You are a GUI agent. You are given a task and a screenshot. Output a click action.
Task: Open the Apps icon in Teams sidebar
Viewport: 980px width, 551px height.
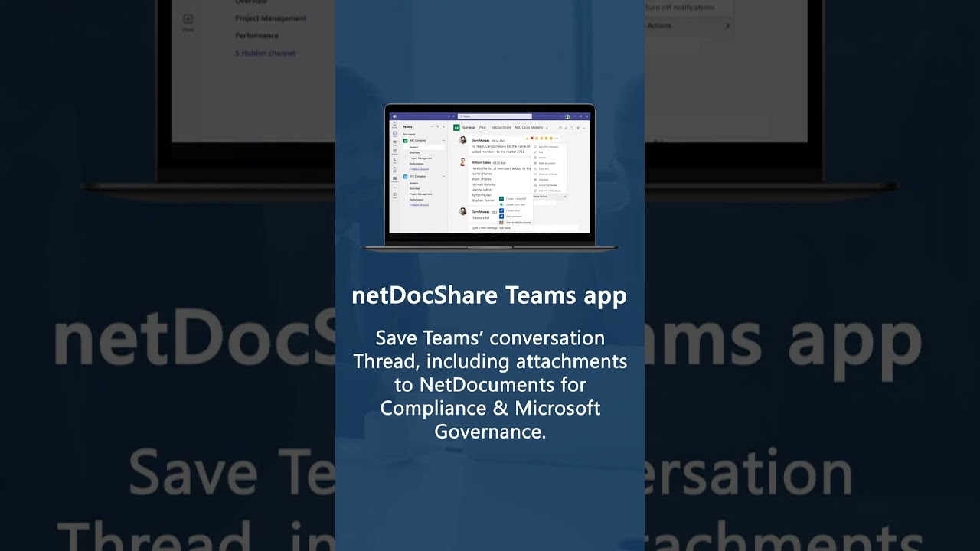click(394, 195)
